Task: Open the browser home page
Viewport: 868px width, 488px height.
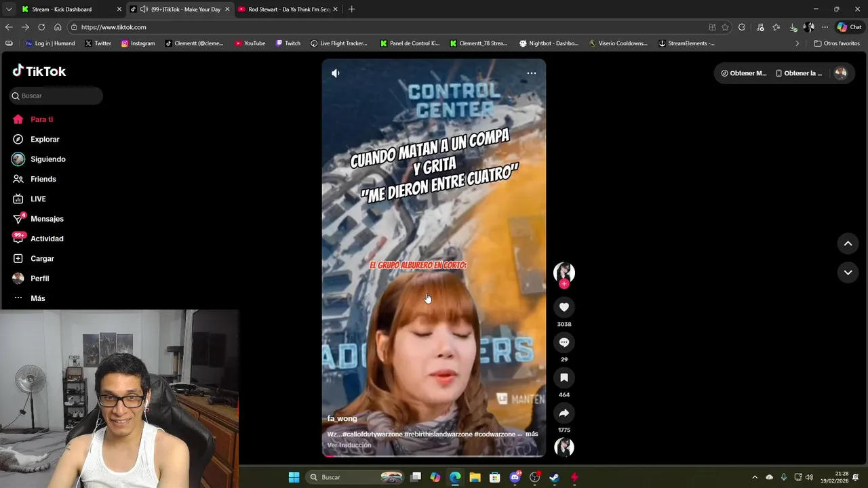Action: coord(58,27)
